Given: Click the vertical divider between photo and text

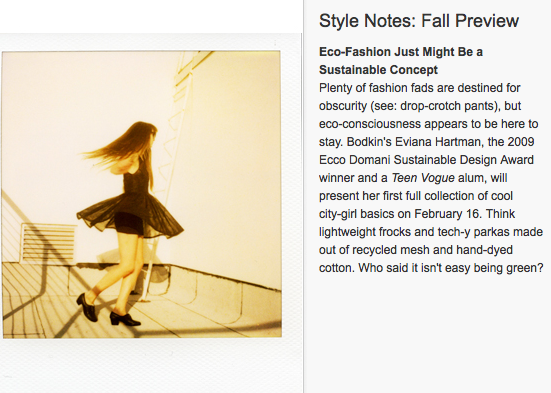Looking at the screenshot, I should coord(304,196).
